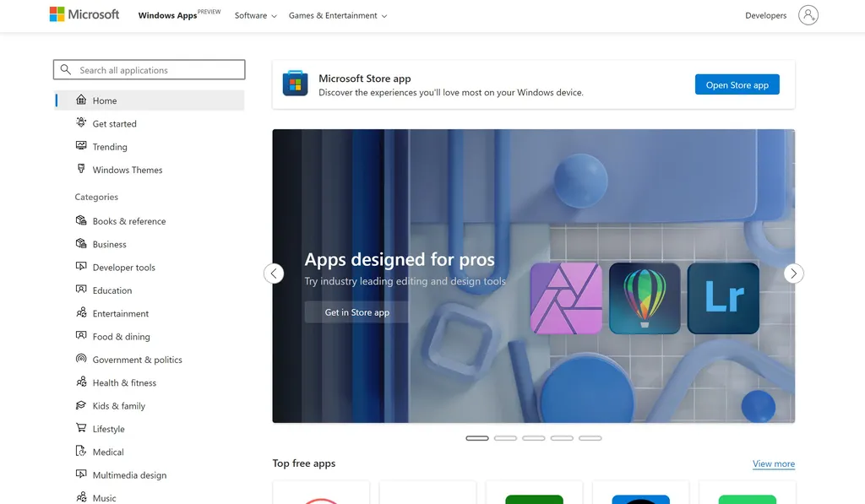Click the Apps designed for pros banner heading
Image resolution: width=865 pixels, height=504 pixels.
pyautogui.click(x=400, y=259)
